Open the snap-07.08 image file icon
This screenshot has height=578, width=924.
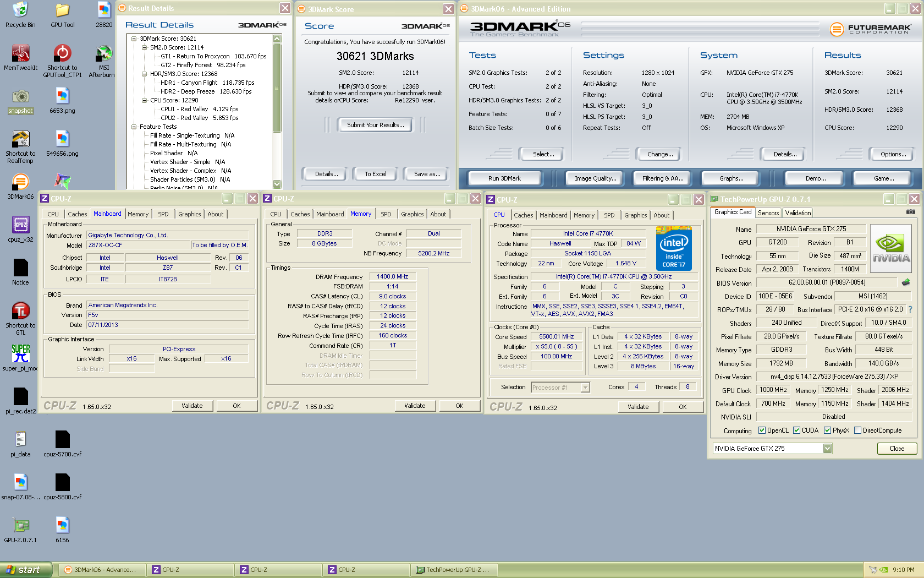[x=20, y=487]
